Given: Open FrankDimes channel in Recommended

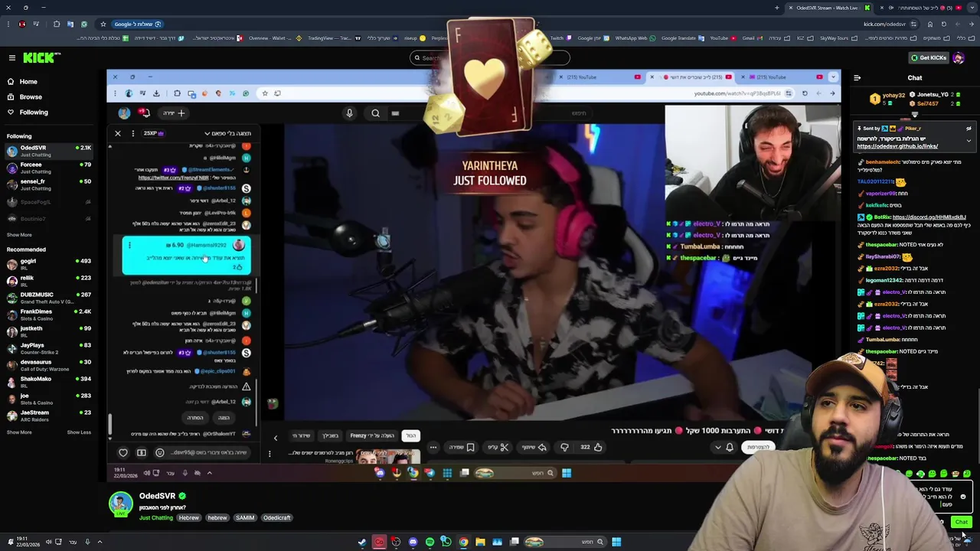Looking at the screenshot, I should coord(49,315).
